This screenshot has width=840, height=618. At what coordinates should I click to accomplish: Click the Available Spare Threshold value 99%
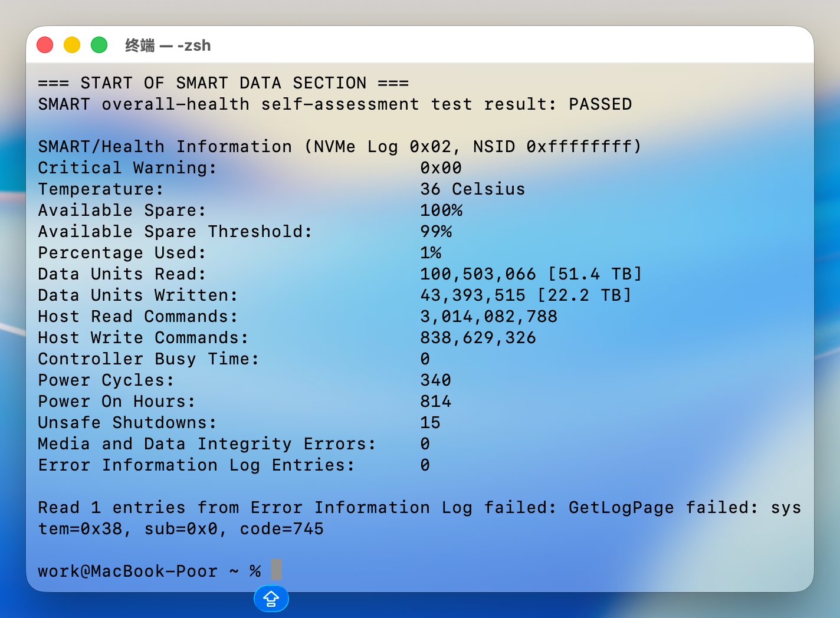pos(436,232)
